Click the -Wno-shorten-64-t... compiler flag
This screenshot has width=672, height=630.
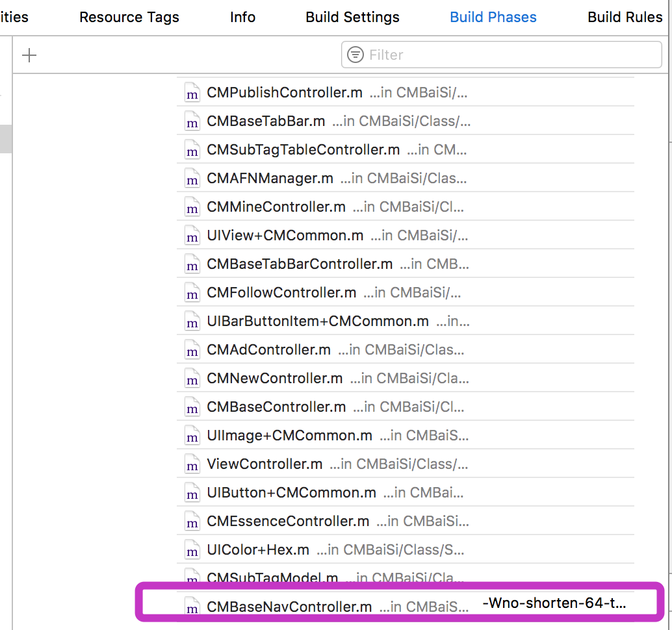554,603
